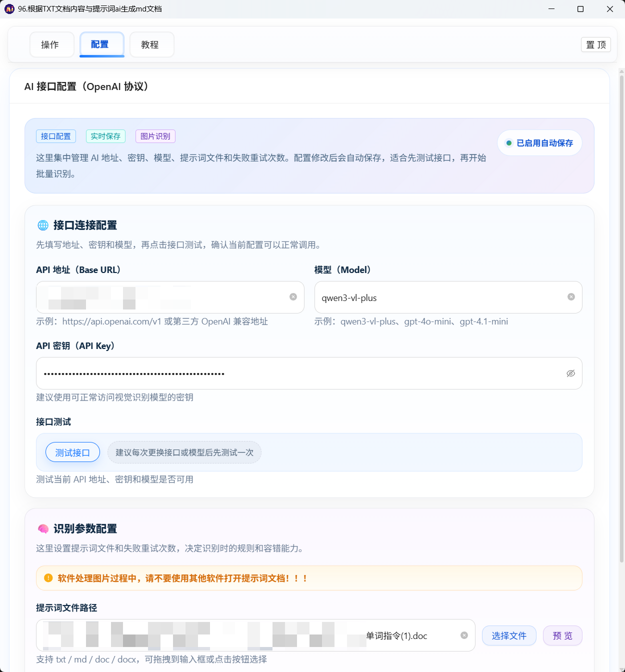The height and width of the screenshot is (672, 625).
Task: Click the AI app icon in the title bar
Action: (x=8, y=8)
